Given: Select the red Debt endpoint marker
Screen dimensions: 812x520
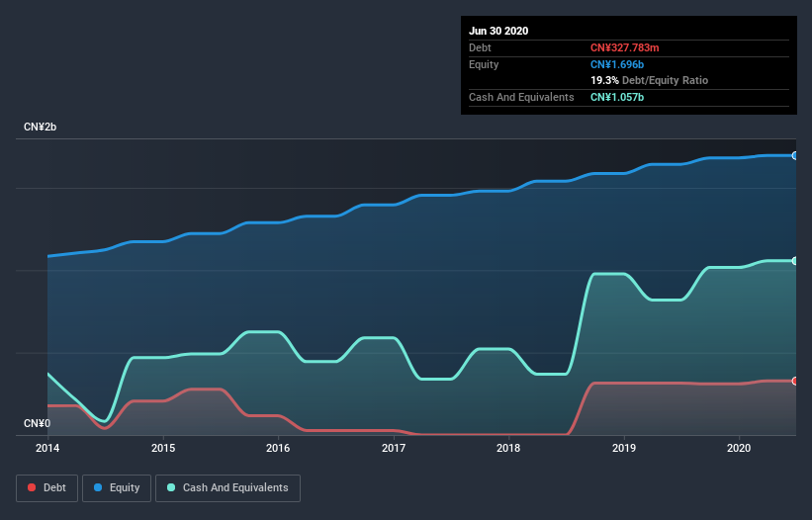Looking at the screenshot, I should tap(795, 382).
